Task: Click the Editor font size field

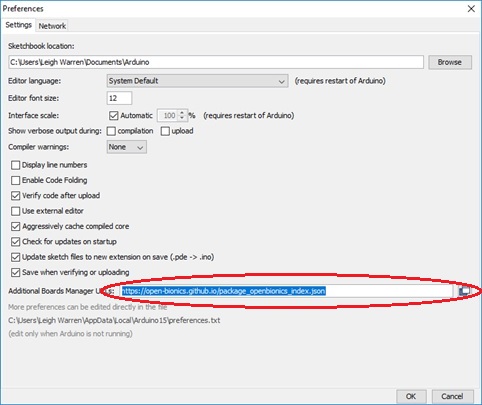Action: coord(119,98)
